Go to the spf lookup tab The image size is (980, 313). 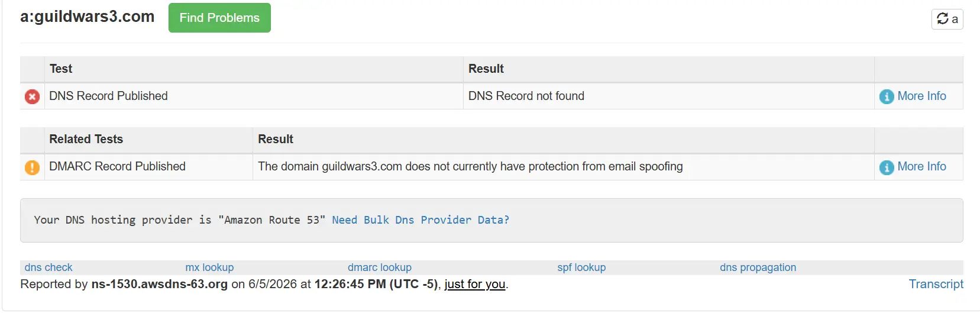[x=581, y=267]
